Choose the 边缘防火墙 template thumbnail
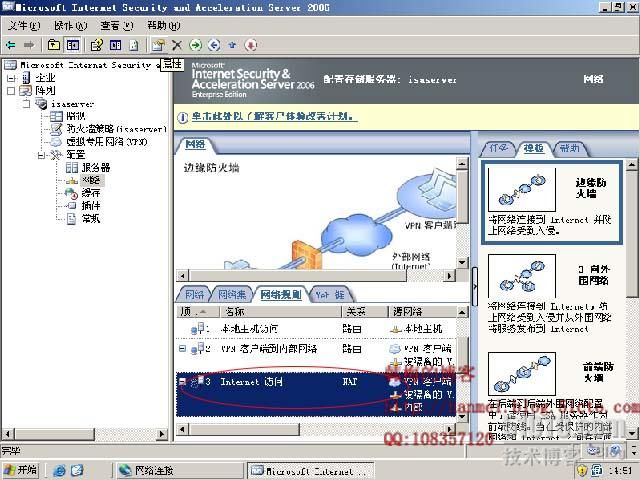640x480 pixels. pos(522,189)
